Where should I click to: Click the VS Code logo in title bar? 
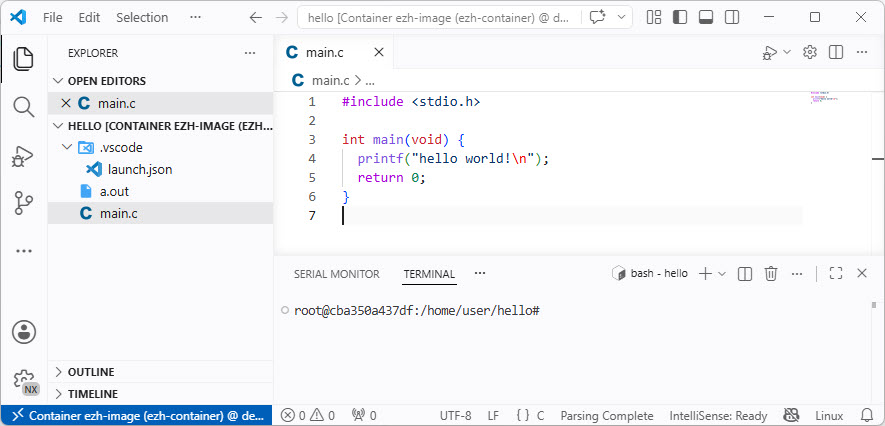coord(18,17)
